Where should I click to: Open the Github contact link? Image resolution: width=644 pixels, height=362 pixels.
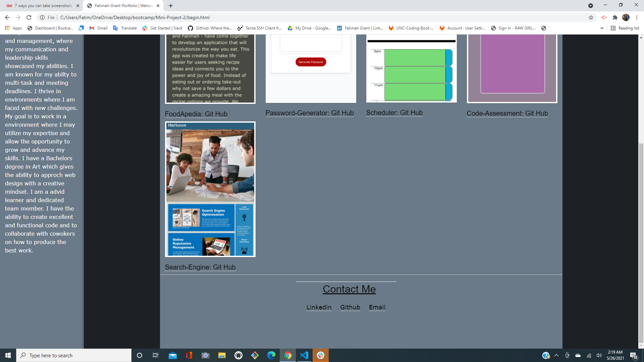tap(350, 307)
